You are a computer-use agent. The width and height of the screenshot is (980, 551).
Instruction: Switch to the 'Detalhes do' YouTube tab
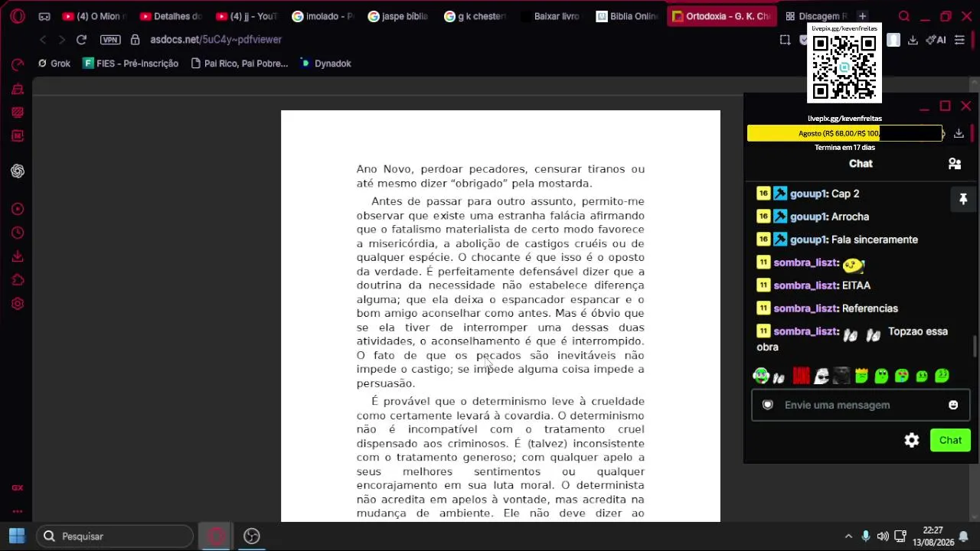(x=170, y=16)
